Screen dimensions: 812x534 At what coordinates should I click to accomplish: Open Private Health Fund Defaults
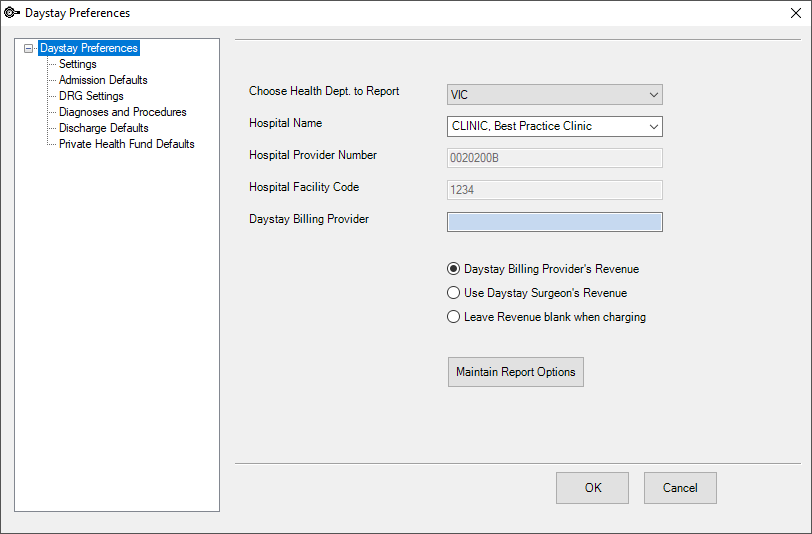click(x=127, y=145)
